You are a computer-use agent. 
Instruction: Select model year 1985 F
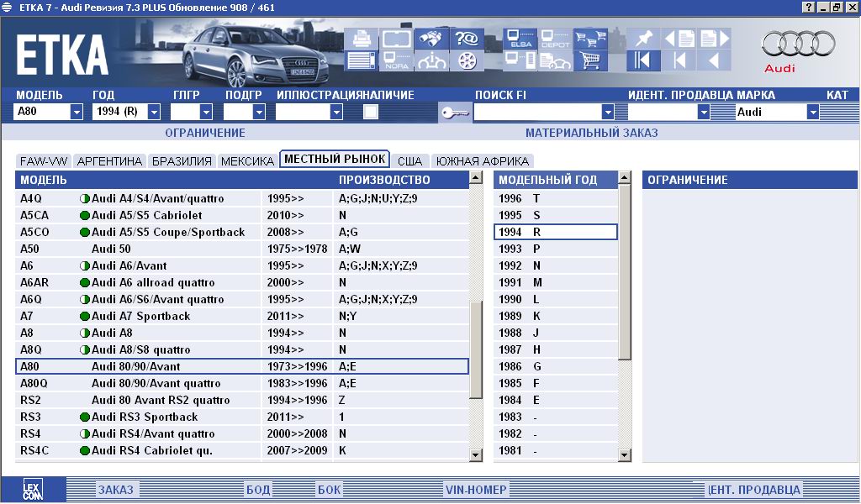[556, 383]
